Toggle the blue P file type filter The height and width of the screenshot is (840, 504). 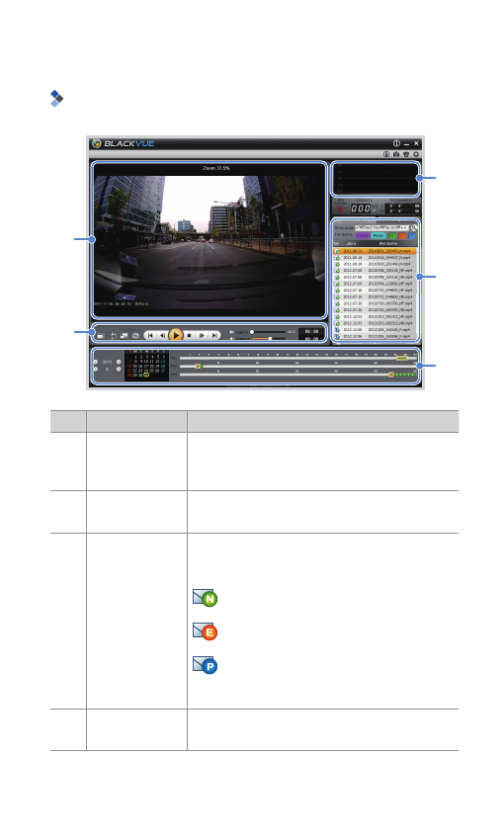[x=412, y=236]
